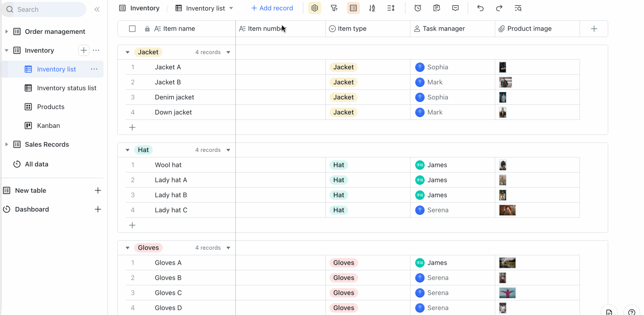Open the filter icon in the toolbar
The width and height of the screenshot is (644, 315).
pyautogui.click(x=334, y=8)
